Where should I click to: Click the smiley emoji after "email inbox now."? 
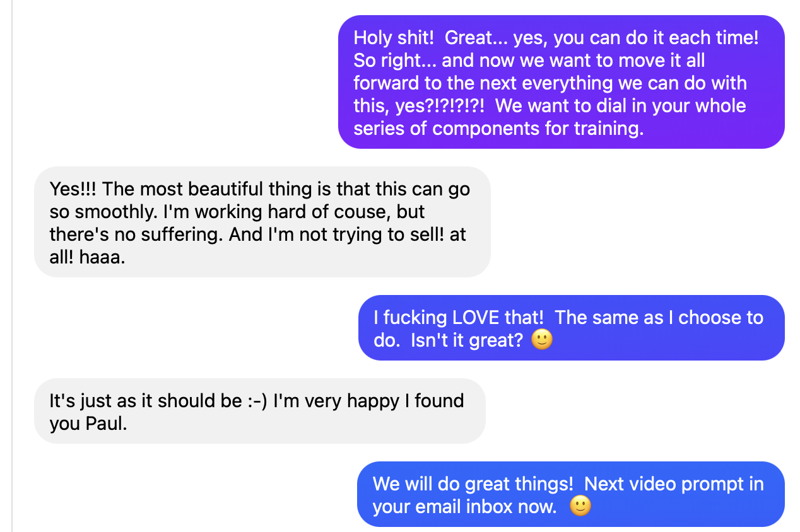(x=580, y=506)
